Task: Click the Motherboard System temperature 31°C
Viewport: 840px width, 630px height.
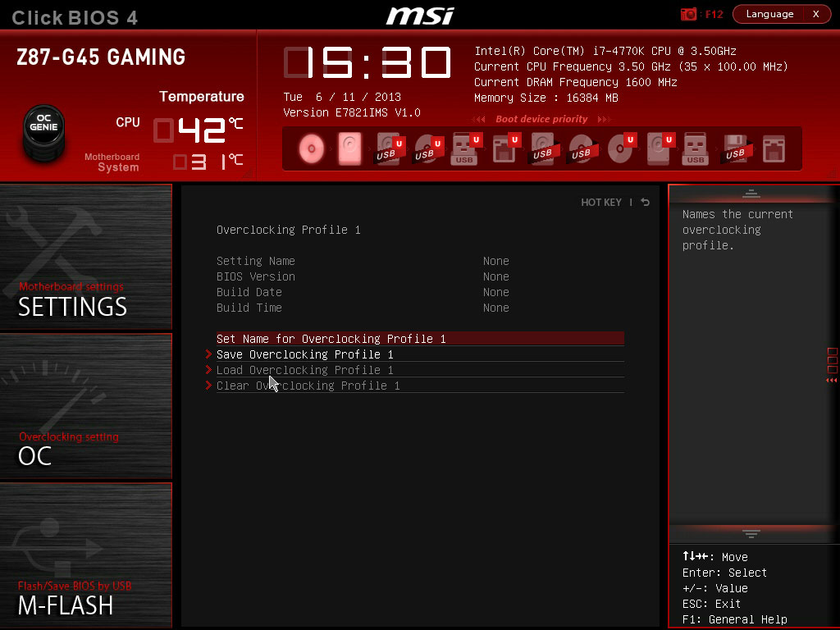Action: tap(208, 162)
